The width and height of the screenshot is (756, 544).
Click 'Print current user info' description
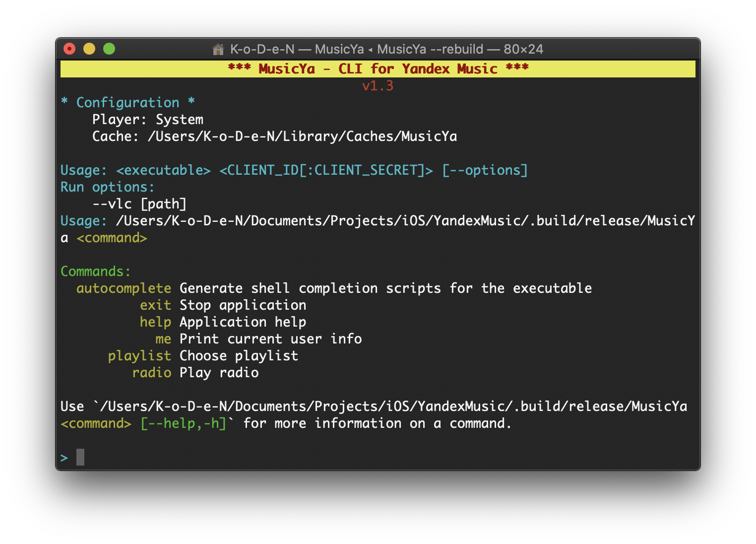pos(271,339)
